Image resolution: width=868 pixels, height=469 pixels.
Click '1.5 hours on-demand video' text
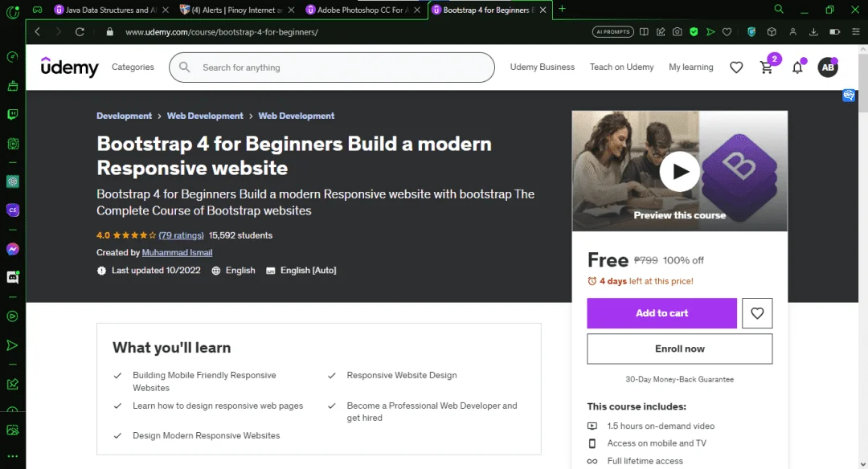661,426
